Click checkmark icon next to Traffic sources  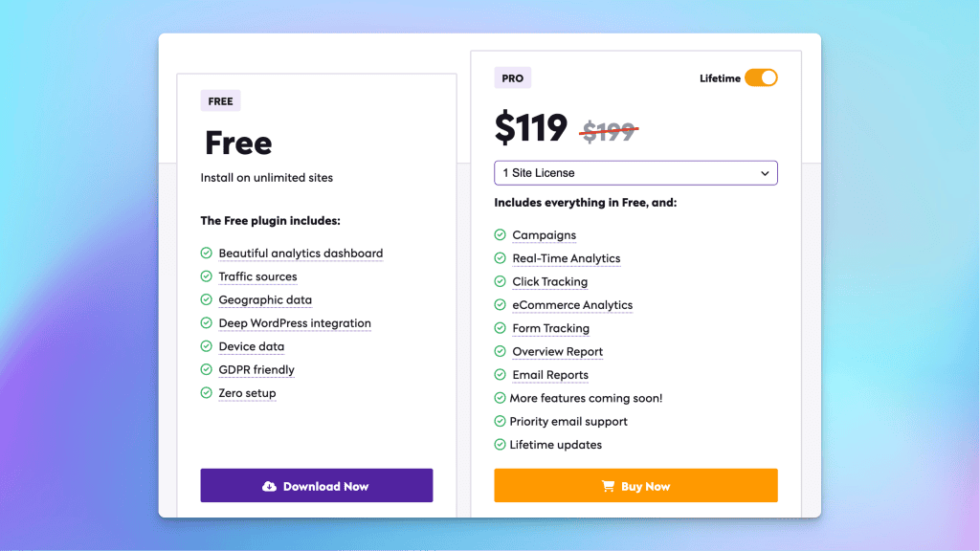tap(207, 276)
